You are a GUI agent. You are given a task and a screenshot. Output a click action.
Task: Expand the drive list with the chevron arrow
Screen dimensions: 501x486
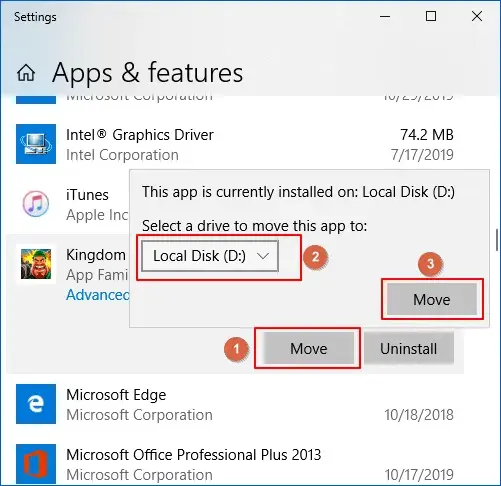pyautogui.click(x=263, y=256)
